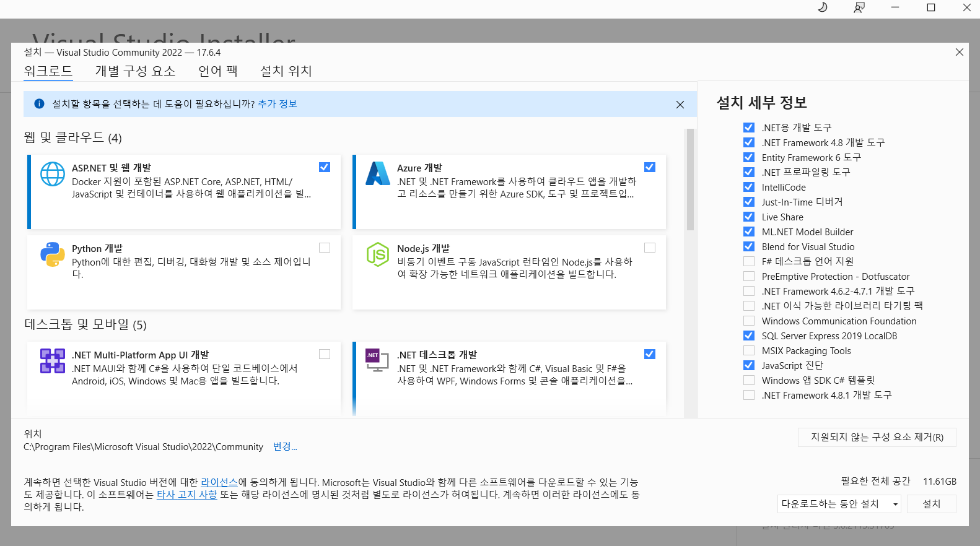
Task: Click the workloads list scrollbar thumb
Action: click(690, 180)
